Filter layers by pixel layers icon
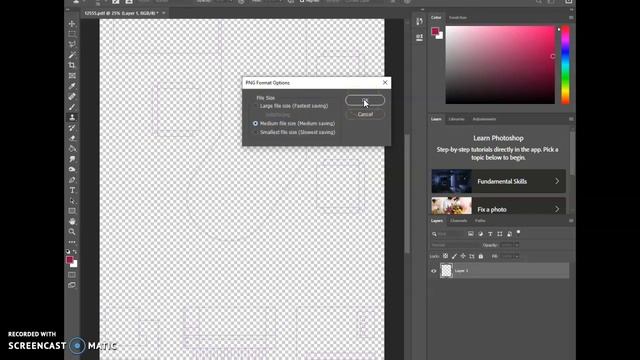This screenshot has width=640, height=360. coord(471,234)
